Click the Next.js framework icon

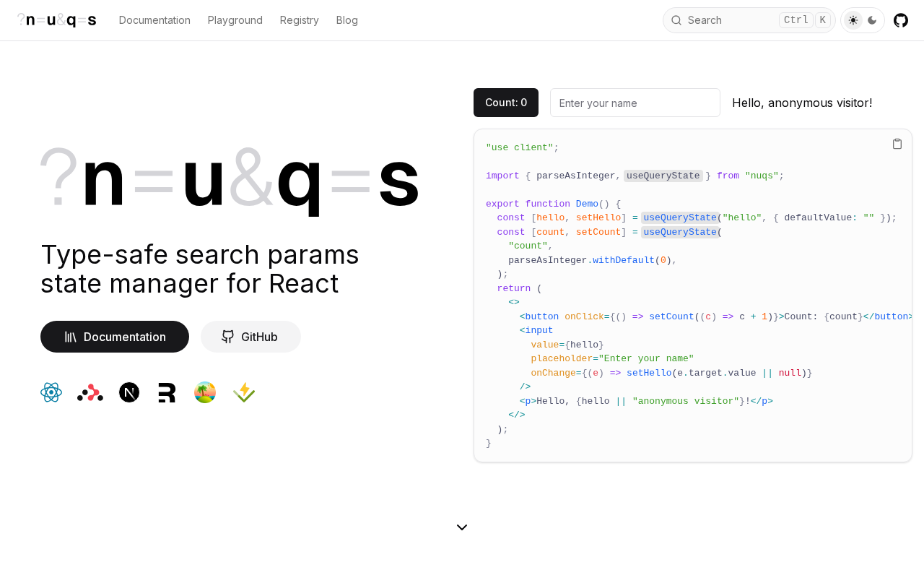point(129,392)
